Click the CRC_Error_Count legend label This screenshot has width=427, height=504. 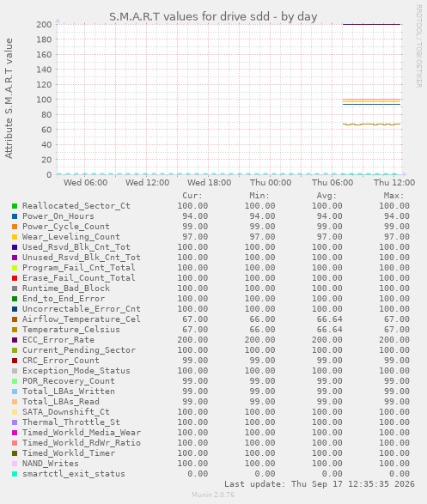[x=60, y=361]
